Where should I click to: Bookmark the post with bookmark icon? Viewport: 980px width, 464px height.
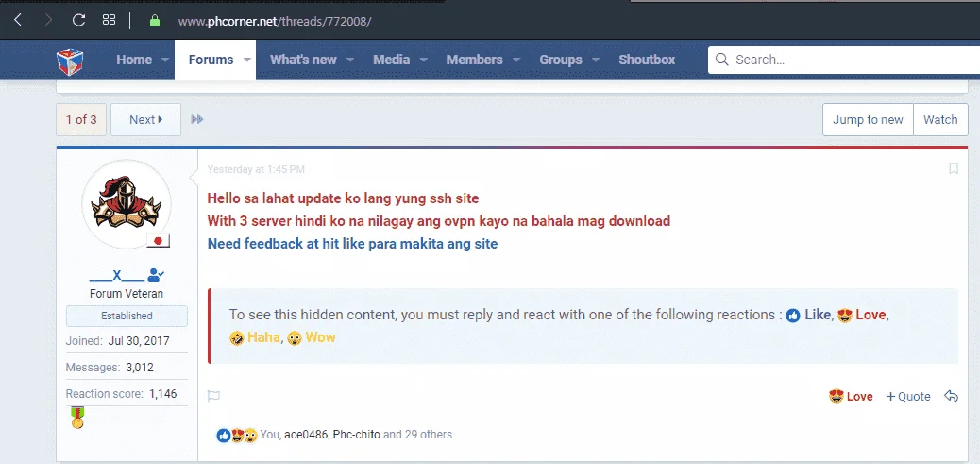pyautogui.click(x=954, y=168)
